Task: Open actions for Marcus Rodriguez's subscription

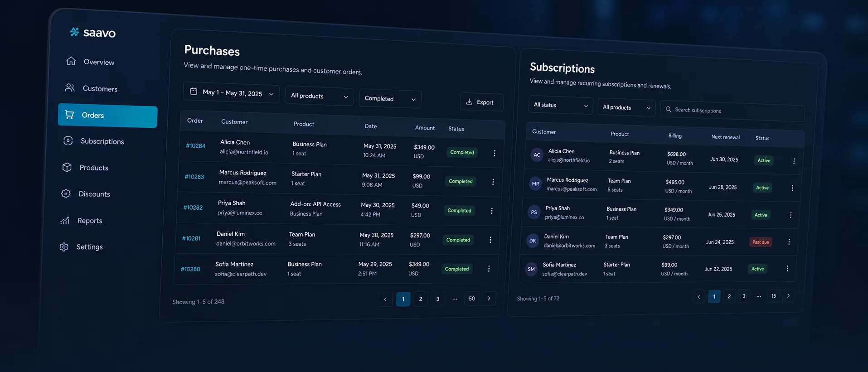Action: 792,188
